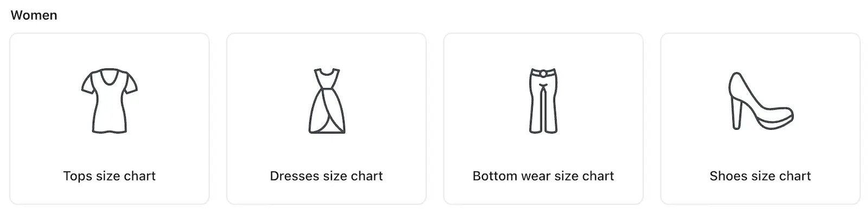Screen dimensions: 868x215
Task: Click the Women section heading
Action: (34, 15)
